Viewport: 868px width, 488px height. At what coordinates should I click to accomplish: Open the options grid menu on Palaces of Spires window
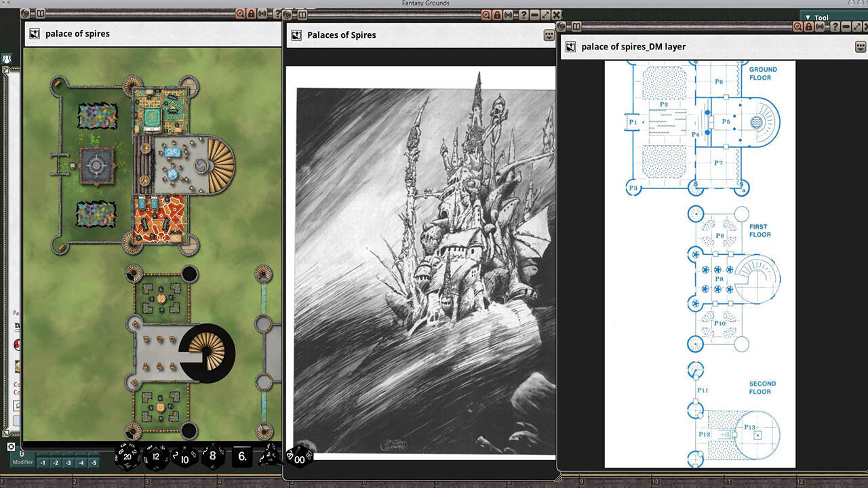pos(549,35)
